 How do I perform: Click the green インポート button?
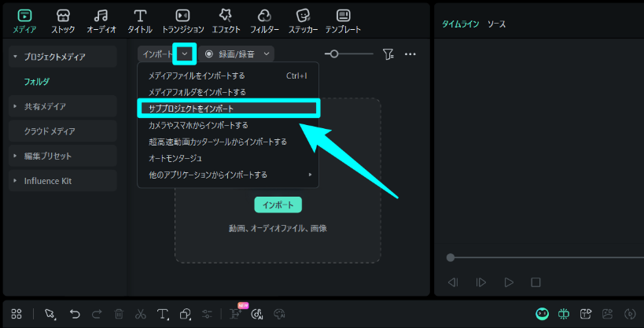pyautogui.click(x=278, y=205)
